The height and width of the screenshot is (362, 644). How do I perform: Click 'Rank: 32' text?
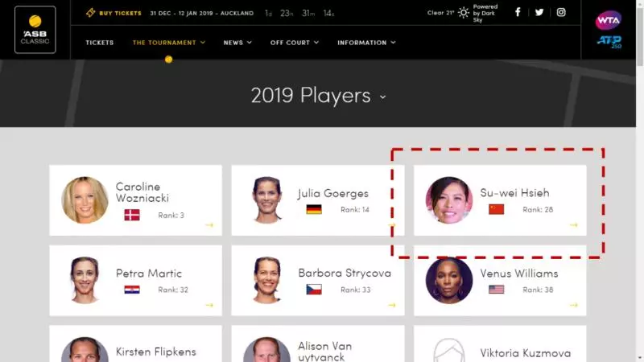pyautogui.click(x=173, y=290)
